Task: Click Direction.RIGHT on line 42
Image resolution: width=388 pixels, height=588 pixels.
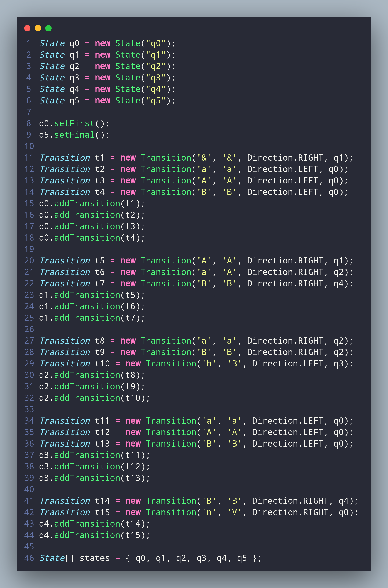Action: click(x=290, y=512)
